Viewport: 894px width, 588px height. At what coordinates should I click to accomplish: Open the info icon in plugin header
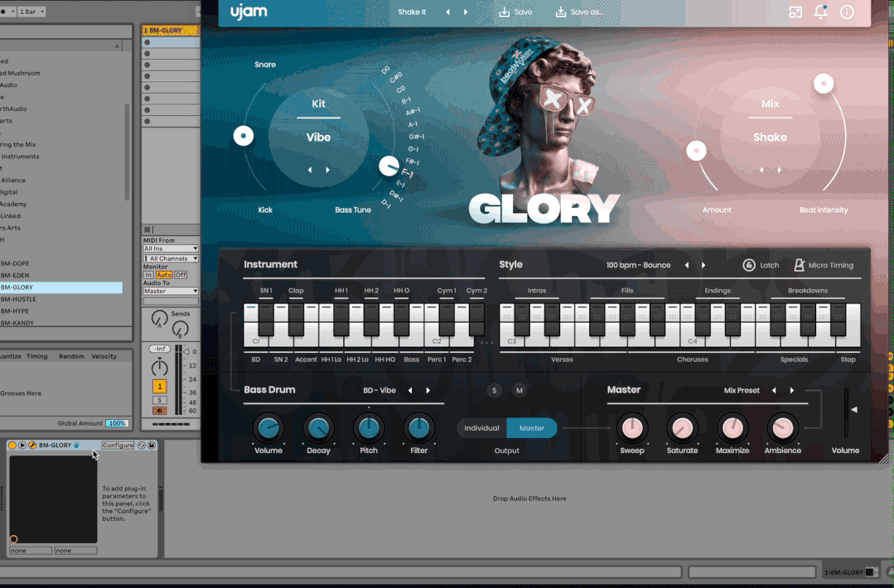click(847, 12)
